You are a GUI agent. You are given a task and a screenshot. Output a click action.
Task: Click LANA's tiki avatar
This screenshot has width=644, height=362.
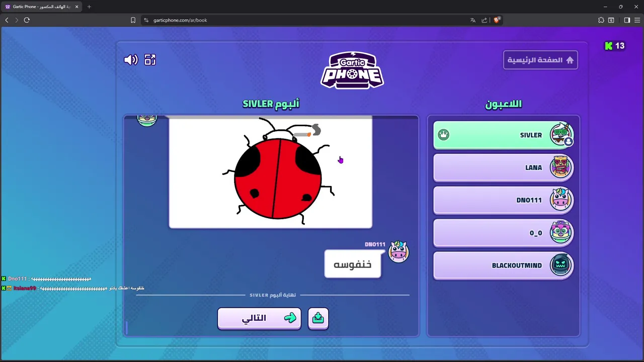click(560, 167)
